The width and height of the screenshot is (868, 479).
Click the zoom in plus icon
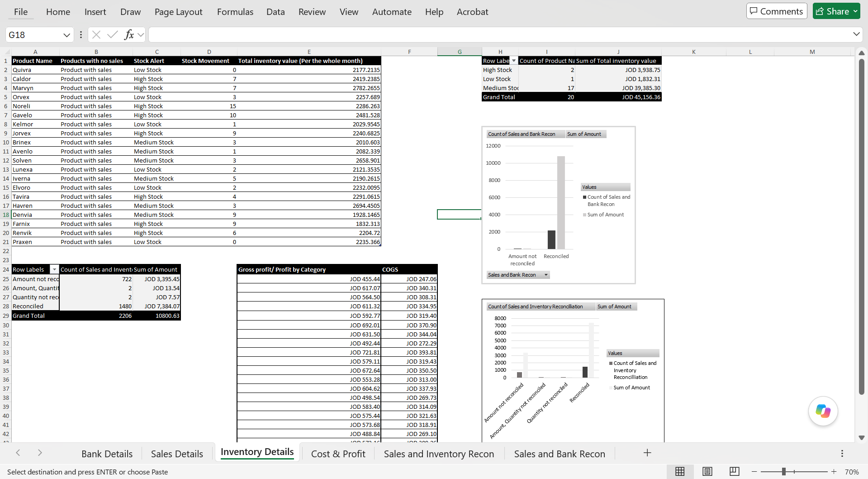(x=834, y=472)
